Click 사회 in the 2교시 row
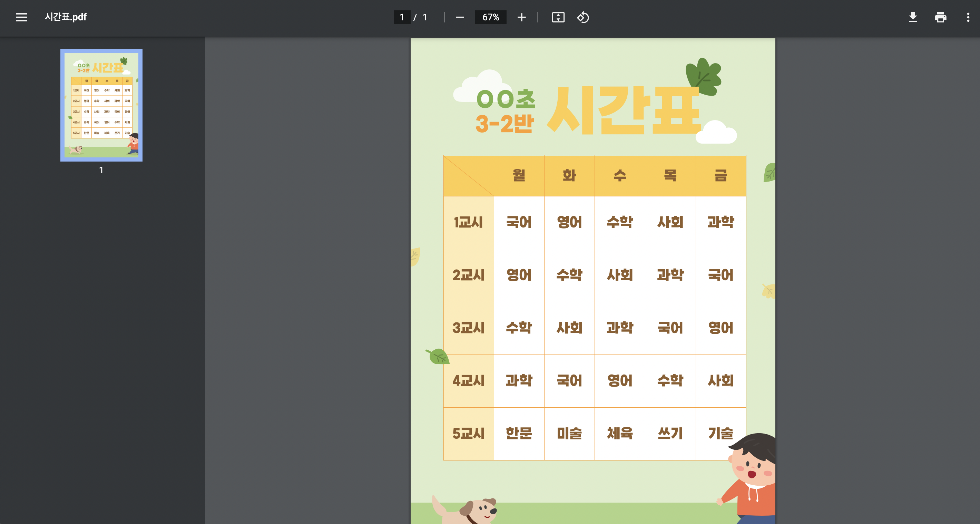Image resolution: width=980 pixels, height=524 pixels. tap(620, 275)
